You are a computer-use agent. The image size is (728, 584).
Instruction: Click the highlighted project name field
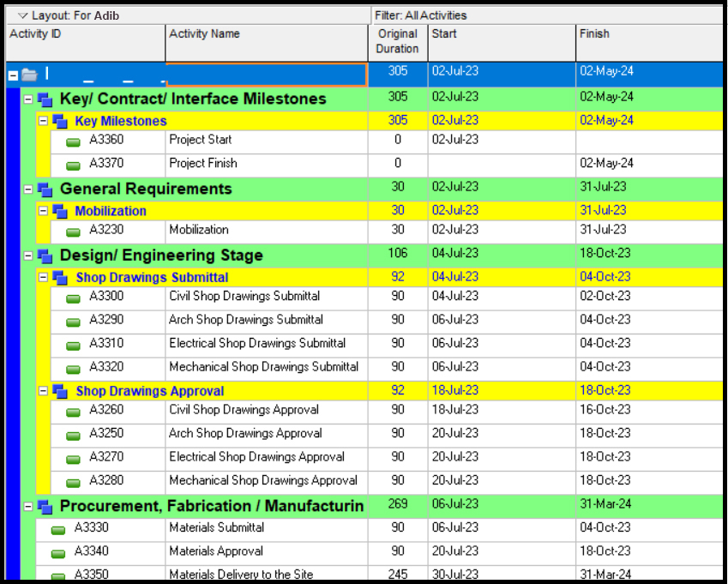coord(266,75)
